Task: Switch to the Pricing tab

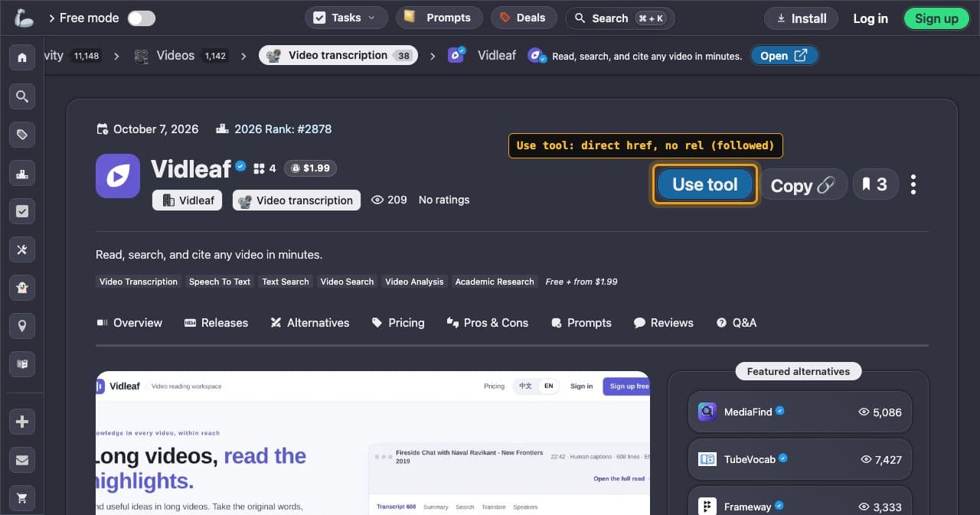Action: (398, 323)
